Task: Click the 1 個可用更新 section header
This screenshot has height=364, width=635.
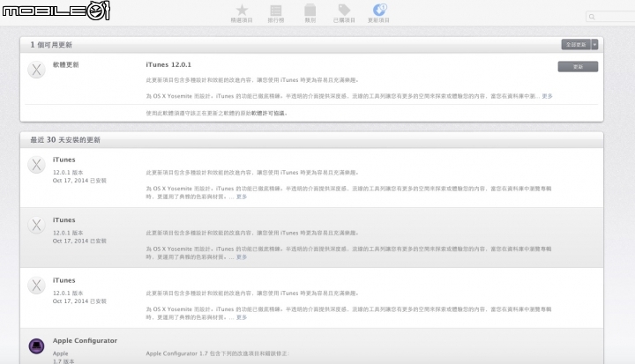Action: [51, 45]
